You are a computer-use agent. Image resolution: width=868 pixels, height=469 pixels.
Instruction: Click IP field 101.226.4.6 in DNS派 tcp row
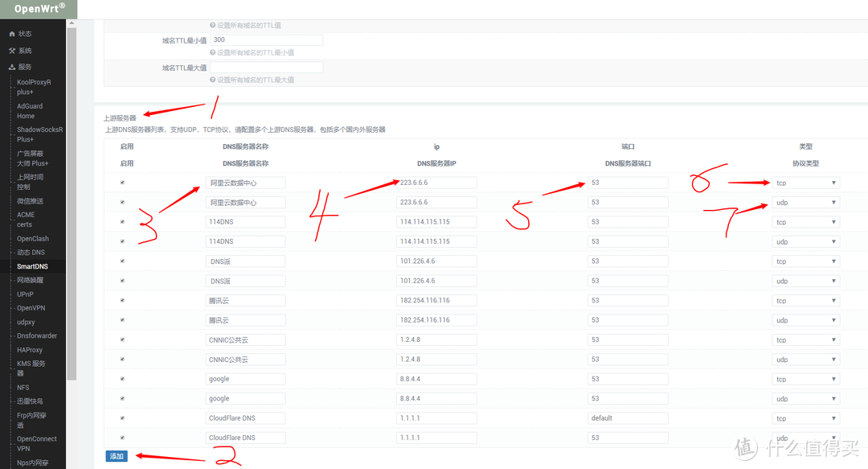point(436,261)
